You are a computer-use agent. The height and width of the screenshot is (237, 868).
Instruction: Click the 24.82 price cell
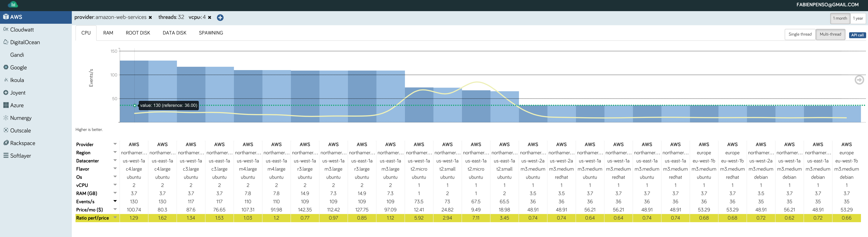(448, 210)
